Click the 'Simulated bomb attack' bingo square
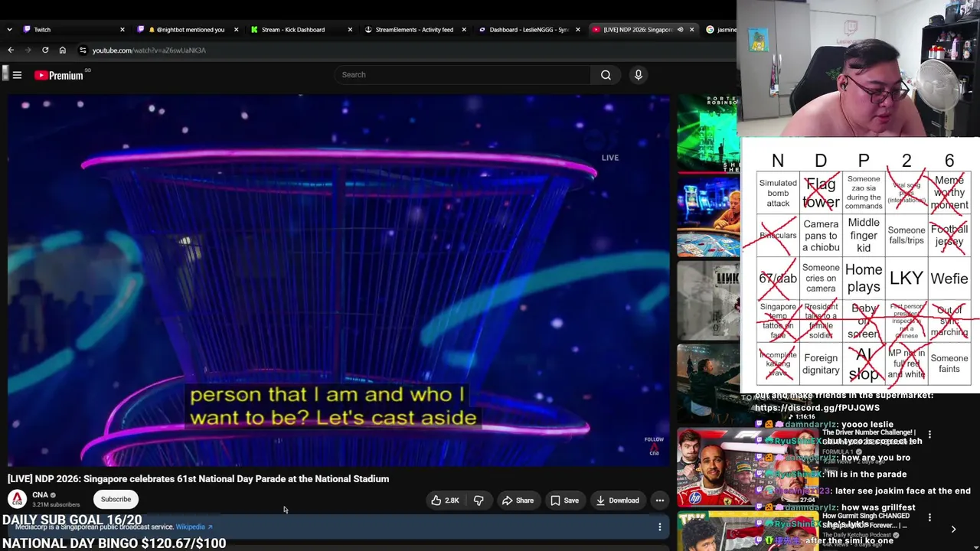 pyautogui.click(x=778, y=193)
